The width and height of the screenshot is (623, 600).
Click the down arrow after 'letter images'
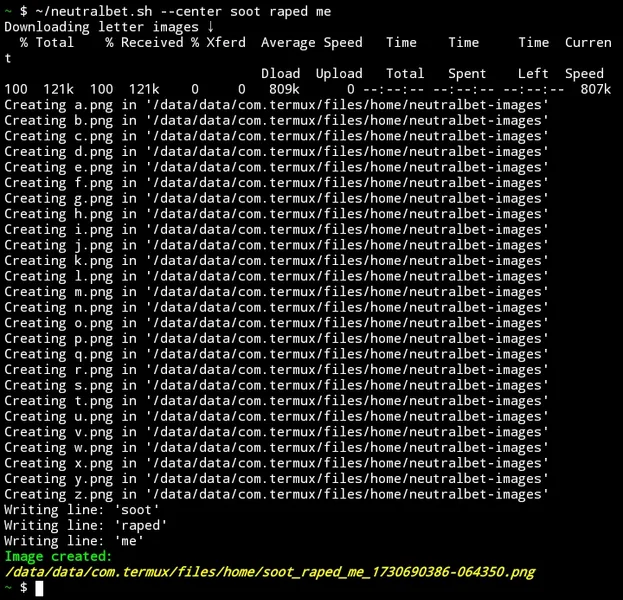[210, 27]
